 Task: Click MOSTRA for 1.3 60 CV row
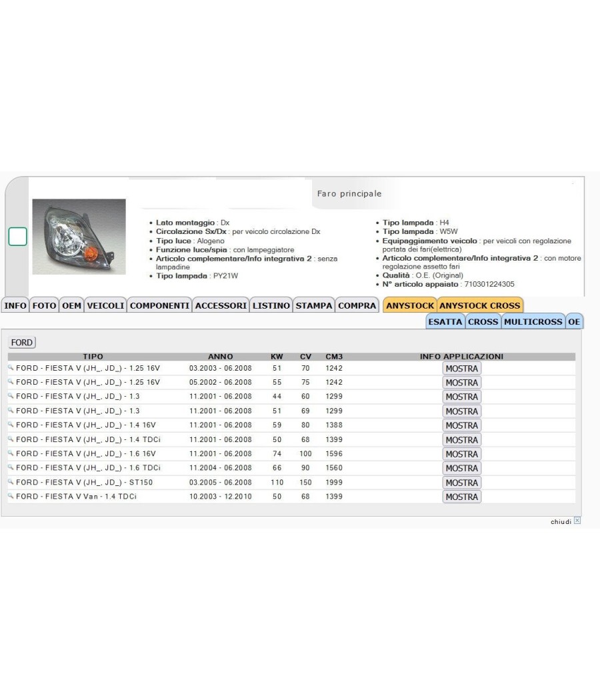pos(461,397)
